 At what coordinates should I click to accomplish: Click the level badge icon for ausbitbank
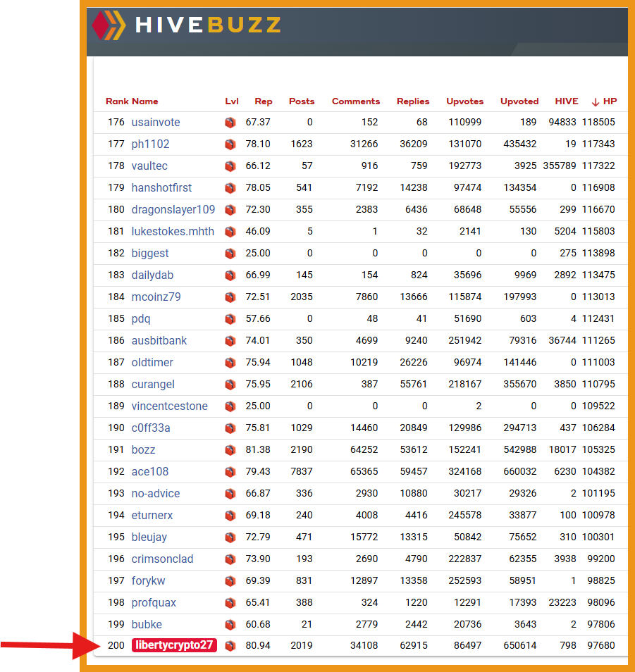[230, 341]
